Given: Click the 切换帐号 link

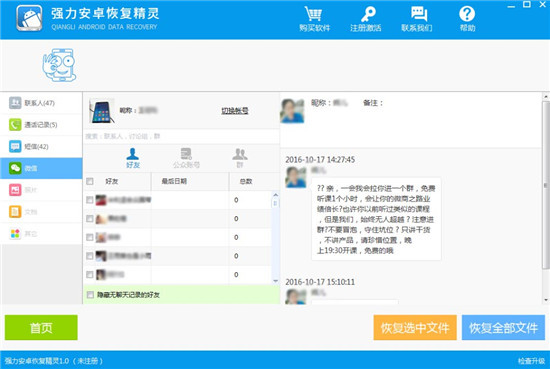Looking at the screenshot, I should [x=235, y=111].
